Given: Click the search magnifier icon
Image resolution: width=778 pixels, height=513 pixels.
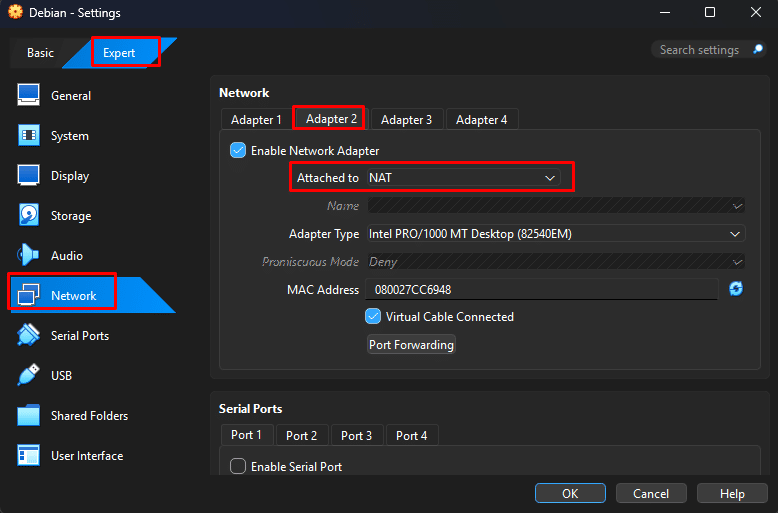Looking at the screenshot, I should tap(758, 49).
